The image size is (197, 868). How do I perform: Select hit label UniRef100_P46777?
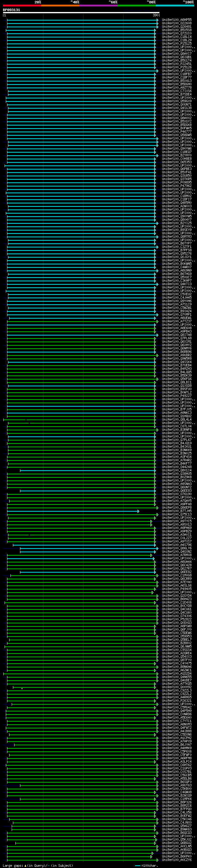(177, 132)
